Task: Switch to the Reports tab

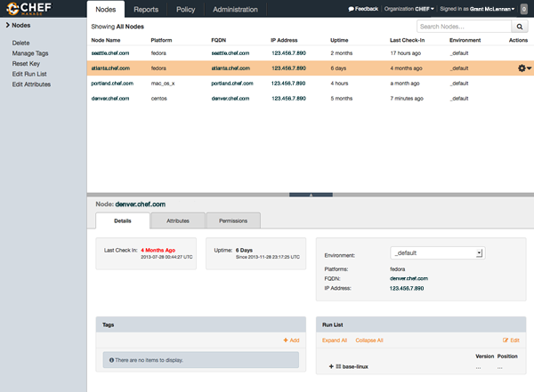Action: pyautogui.click(x=145, y=9)
